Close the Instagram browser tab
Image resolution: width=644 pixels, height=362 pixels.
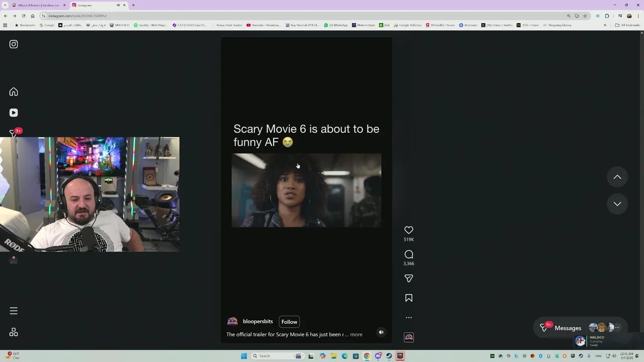click(x=124, y=5)
